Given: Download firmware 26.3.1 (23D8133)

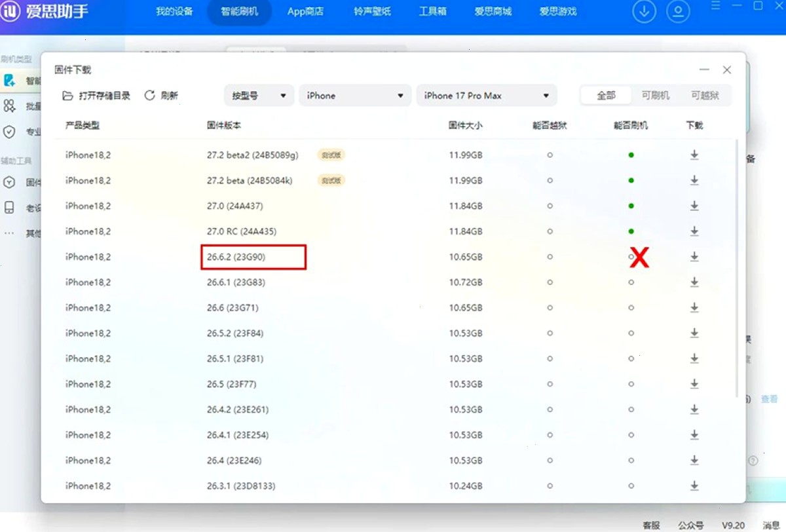Looking at the screenshot, I should pyautogui.click(x=694, y=485).
